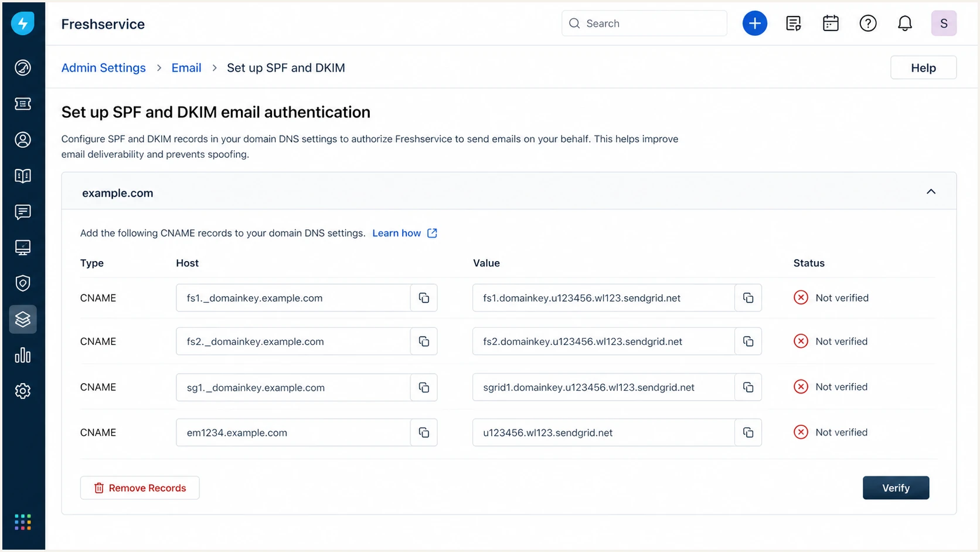Go to Admin Settings breadcrumb
980x552 pixels.
click(x=103, y=67)
